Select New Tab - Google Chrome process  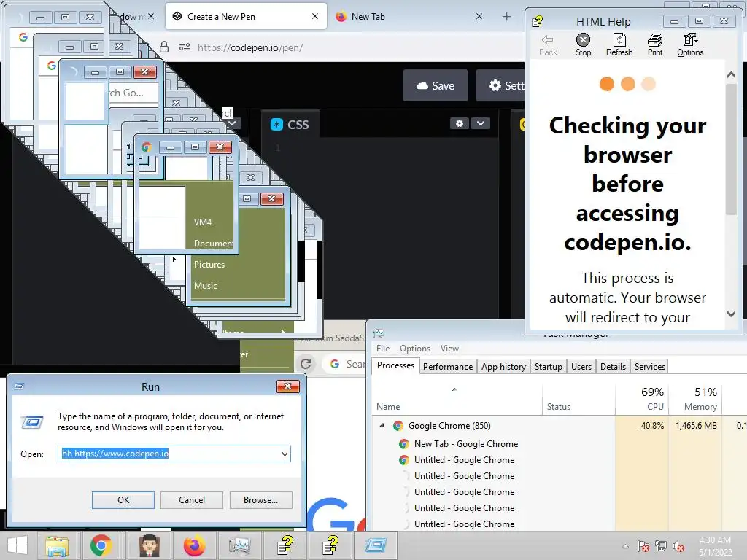(466, 444)
